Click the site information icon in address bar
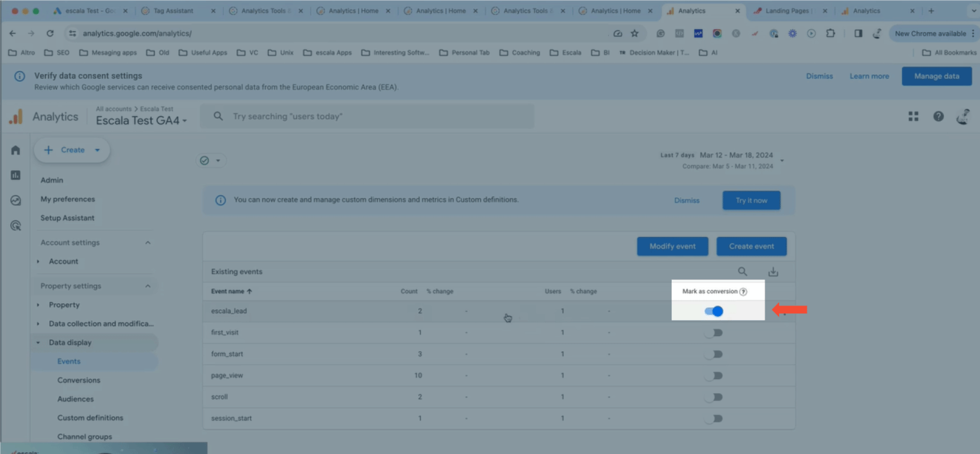The width and height of the screenshot is (980, 454). pyautogui.click(x=72, y=33)
